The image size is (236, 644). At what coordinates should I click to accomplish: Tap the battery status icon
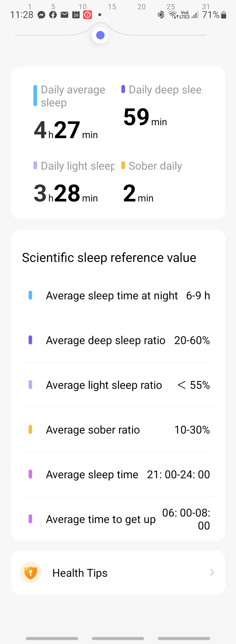coord(224,15)
